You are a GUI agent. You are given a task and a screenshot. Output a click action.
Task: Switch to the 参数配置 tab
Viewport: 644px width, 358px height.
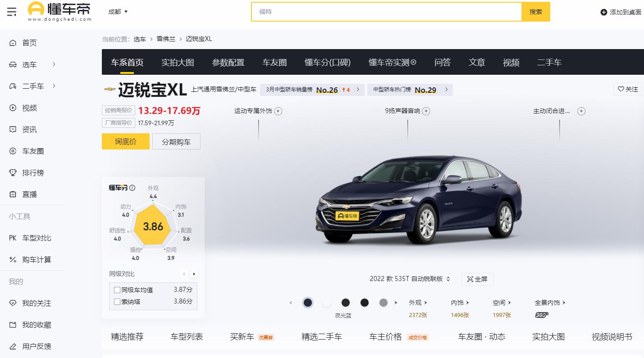click(x=228, y=62)
